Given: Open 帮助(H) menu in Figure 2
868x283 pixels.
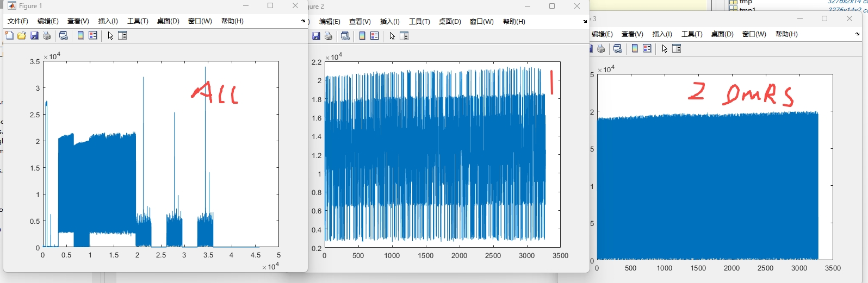Looking at the screenshot, I should coord(514,21).
